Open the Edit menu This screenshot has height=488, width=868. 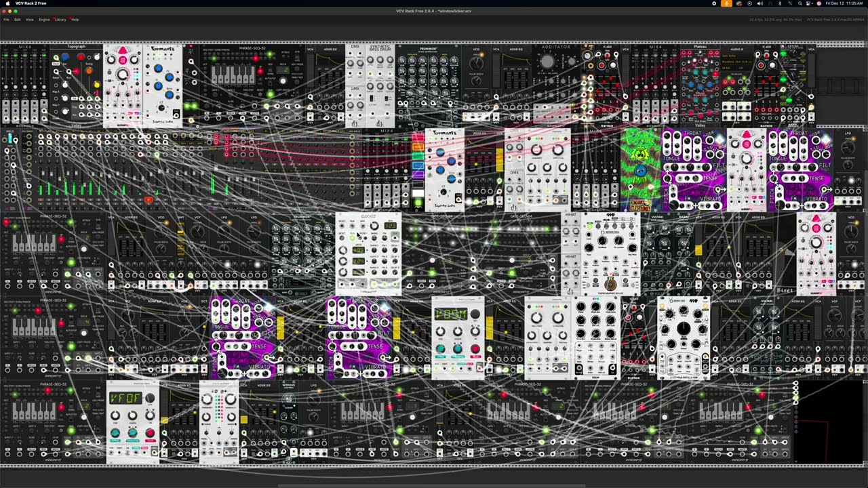click(x=18, y=20)
